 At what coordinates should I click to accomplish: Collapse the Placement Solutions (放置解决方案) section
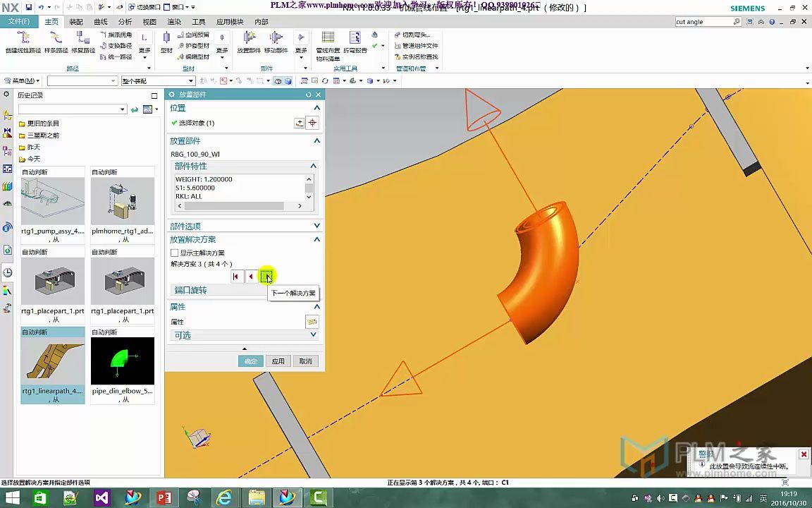pos(317,239)
